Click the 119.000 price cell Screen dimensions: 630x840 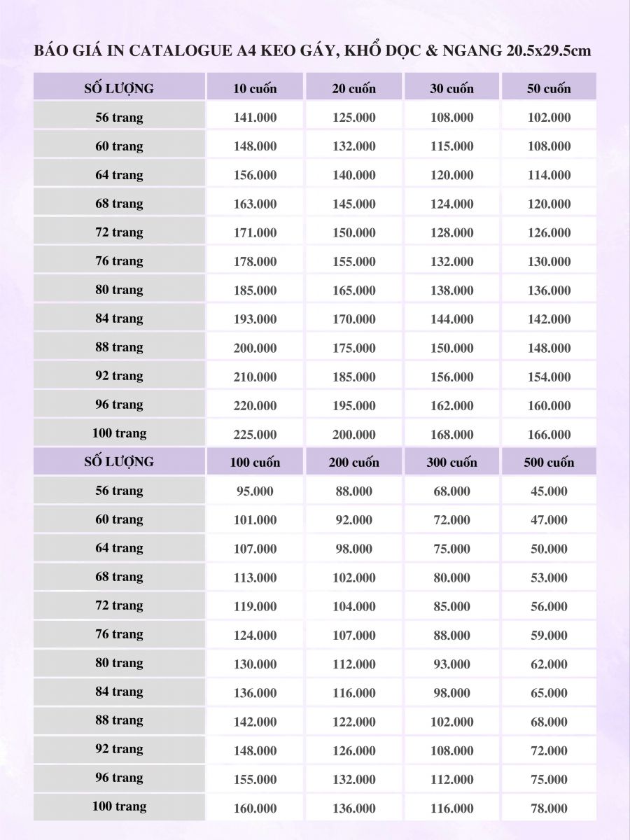point(255,606)
